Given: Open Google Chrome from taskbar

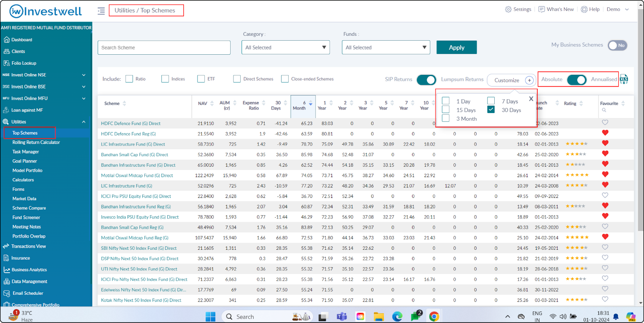Looking at the screenshot, I should 434,317.
